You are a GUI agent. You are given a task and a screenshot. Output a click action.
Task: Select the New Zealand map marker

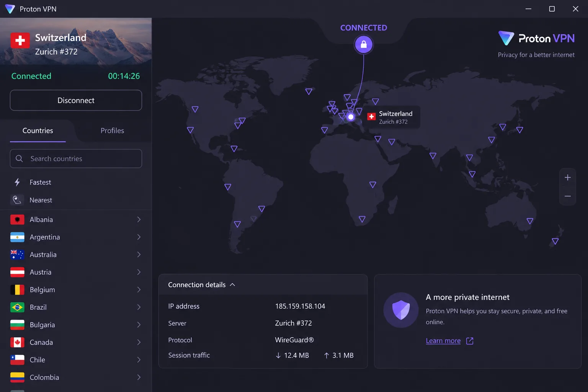click(555, 241)
